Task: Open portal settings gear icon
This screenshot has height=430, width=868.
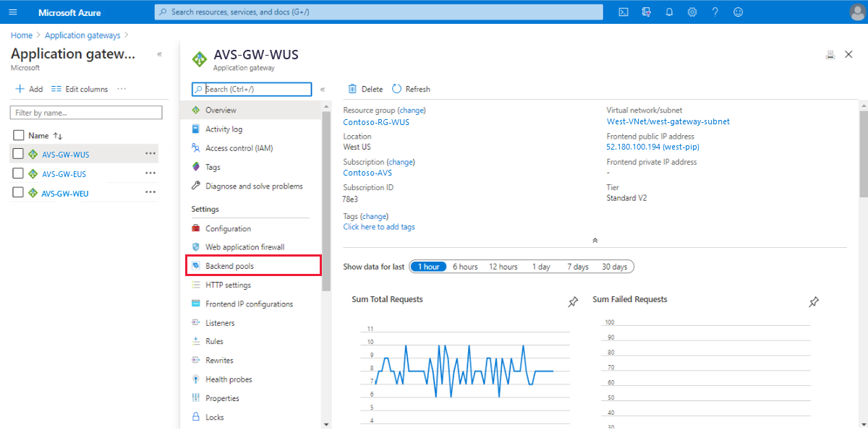Action: coord(692,12)
